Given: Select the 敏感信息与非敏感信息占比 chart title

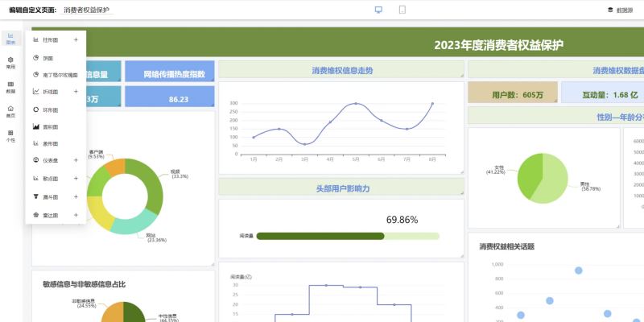Looking at the screenshot, I should click(85, 284).
